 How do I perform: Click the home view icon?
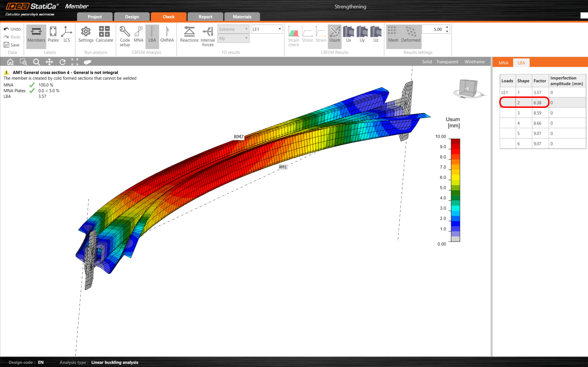[x=10, y=62]
